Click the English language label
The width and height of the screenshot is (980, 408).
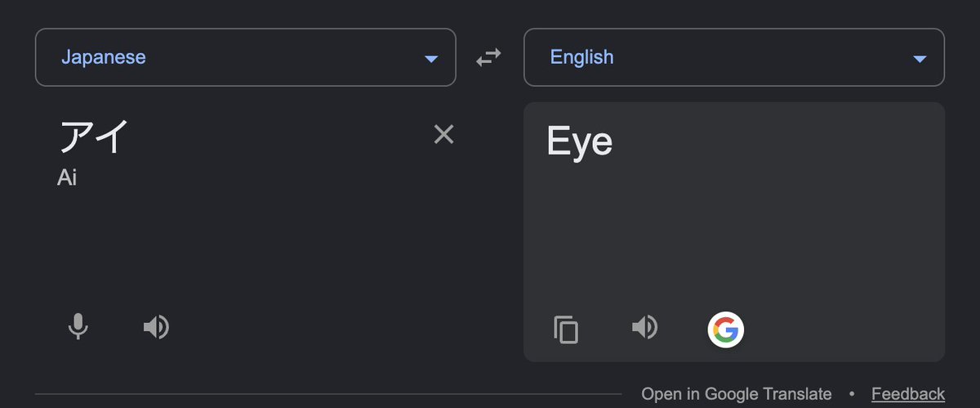[582, 57]
